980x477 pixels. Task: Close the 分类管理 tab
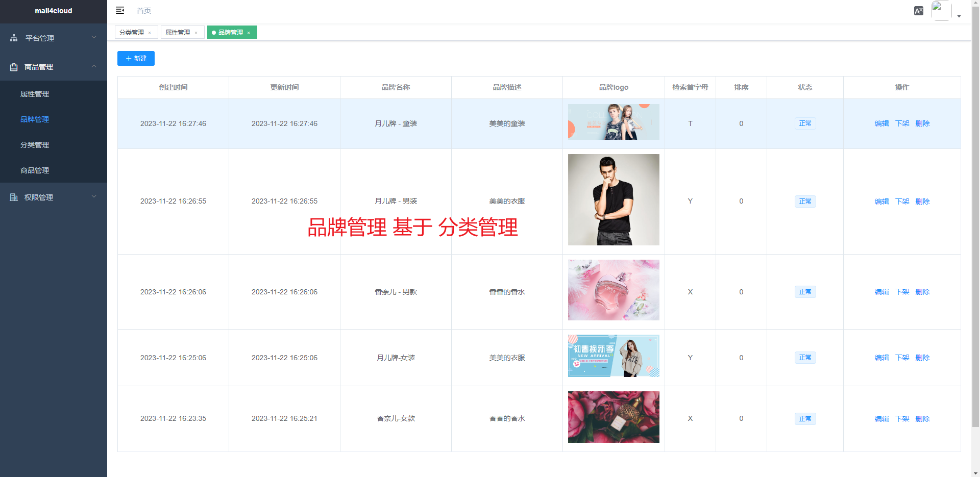[x=151, y=32]
